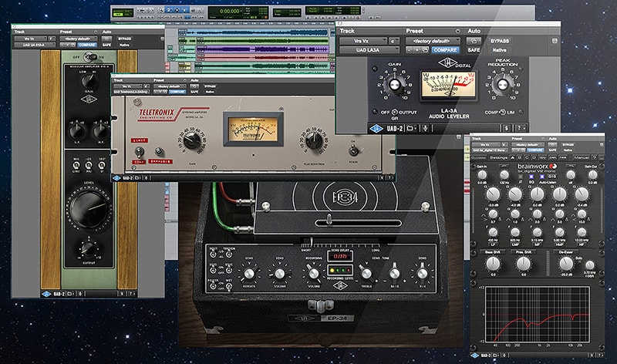This screenshot has width=617, height=364.
Task: Click the folder icon in Teletronix UAD-2 toolbar
Action: point(137,178)
